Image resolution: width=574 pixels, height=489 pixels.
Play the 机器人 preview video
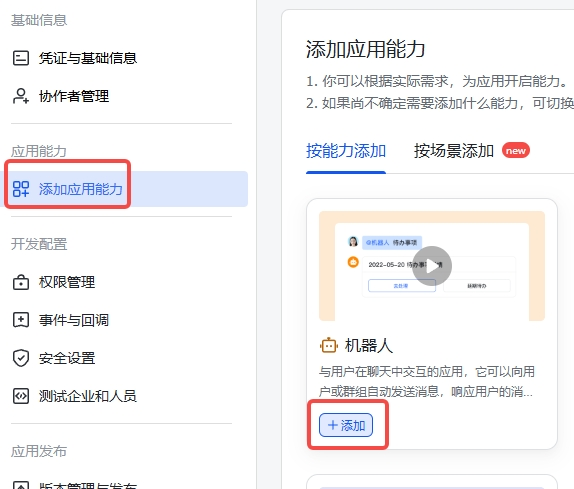click(432, 266)
